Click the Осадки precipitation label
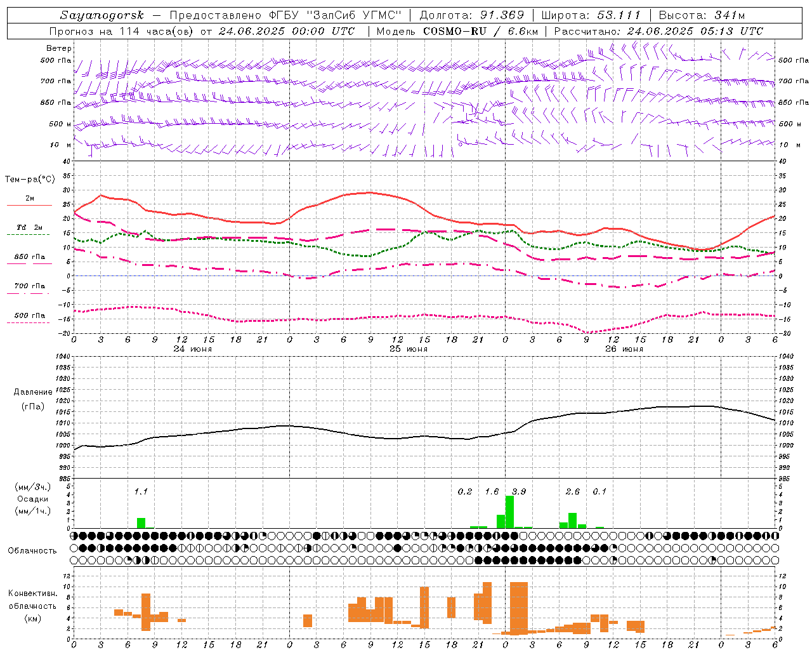The width and height of the screenshot is (812, 650). point(33,499)
